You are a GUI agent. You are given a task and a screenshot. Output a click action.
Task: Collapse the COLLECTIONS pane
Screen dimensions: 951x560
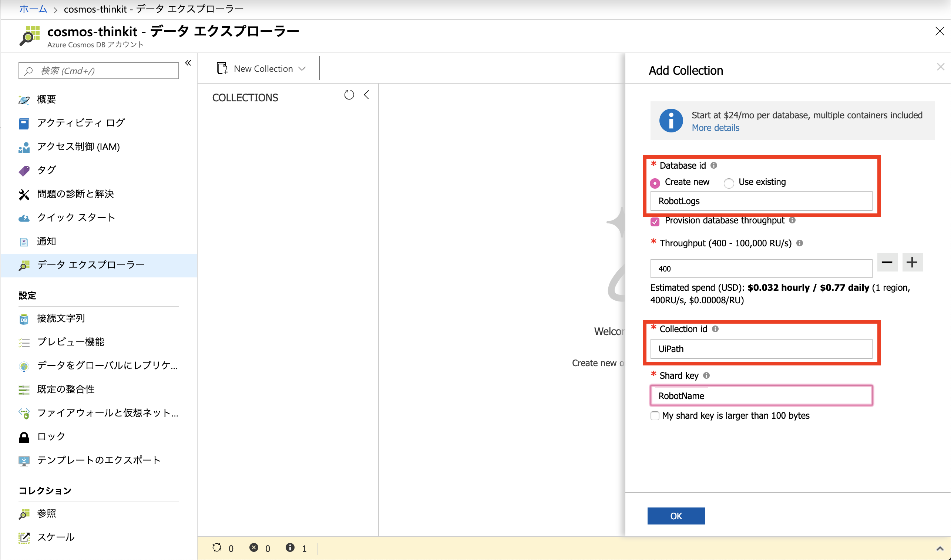coord(366,95)
